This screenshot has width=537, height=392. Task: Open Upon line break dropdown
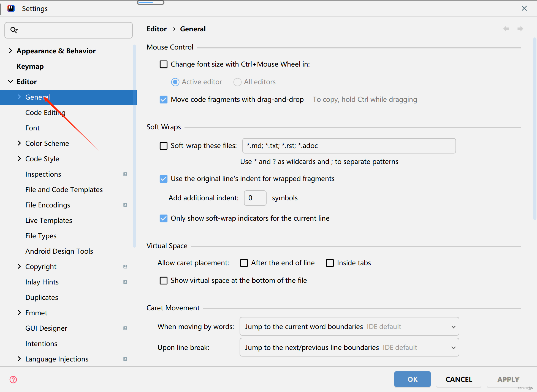coord(349,347)
